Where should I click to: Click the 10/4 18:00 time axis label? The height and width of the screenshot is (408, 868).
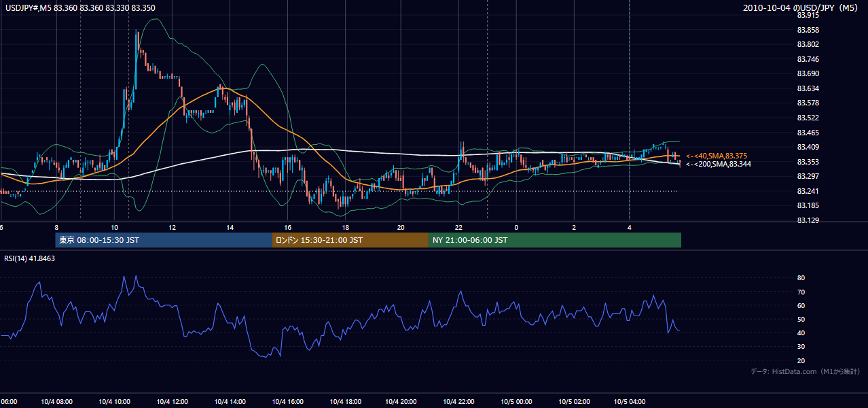coord(344,401)
